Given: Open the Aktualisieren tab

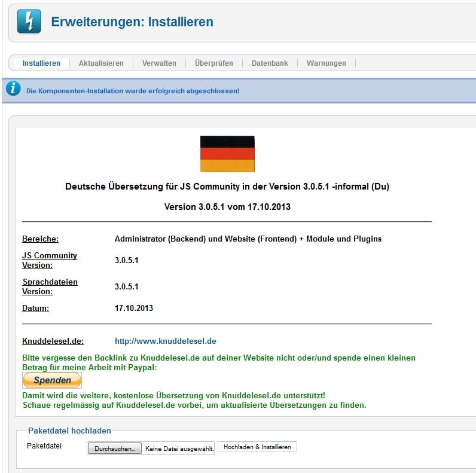Looking at the screenshot, I should [x=101, y=63].
